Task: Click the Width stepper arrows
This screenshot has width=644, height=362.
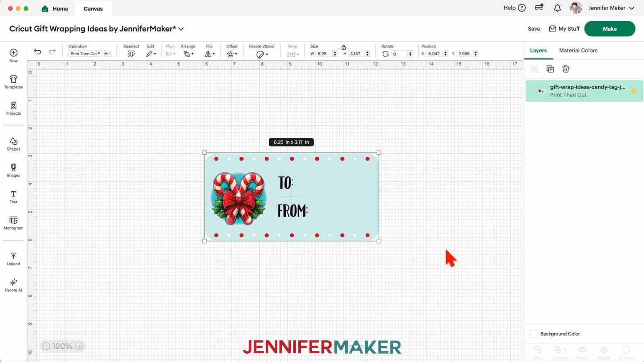Action: (335, 54)
